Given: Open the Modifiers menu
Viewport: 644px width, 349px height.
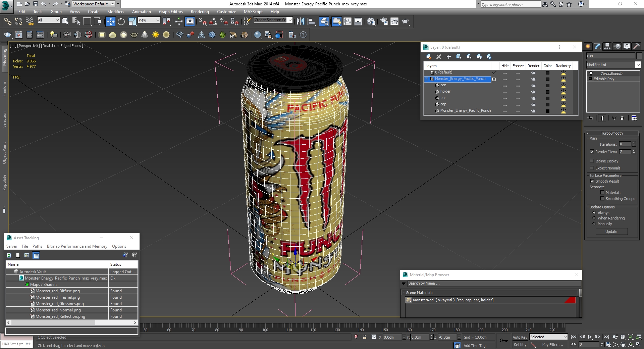Looking at the screenshot, I should point(115,11).
